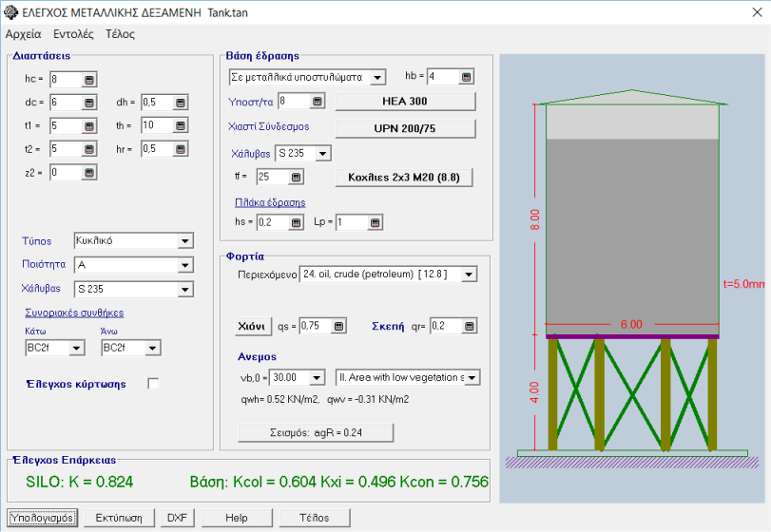Open the Αρχεία menu
The height and width of the screenshot is (532, 771).
click(x=24, y=34)
